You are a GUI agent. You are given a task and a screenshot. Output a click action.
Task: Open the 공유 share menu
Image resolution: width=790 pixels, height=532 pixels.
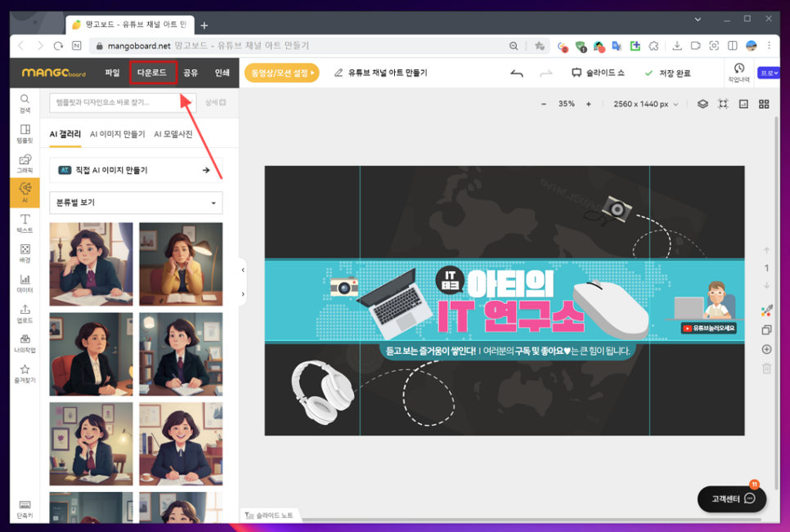coord(191,73)
